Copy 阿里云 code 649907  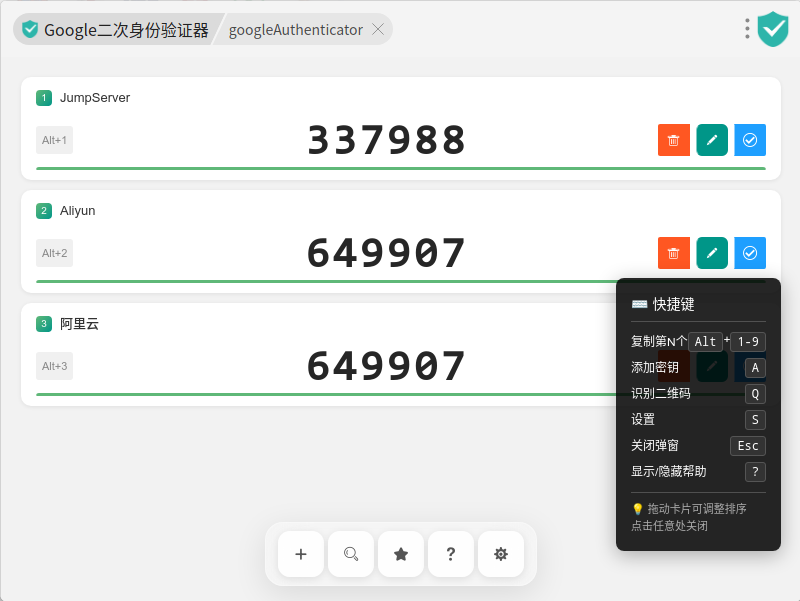coord(386,366)
